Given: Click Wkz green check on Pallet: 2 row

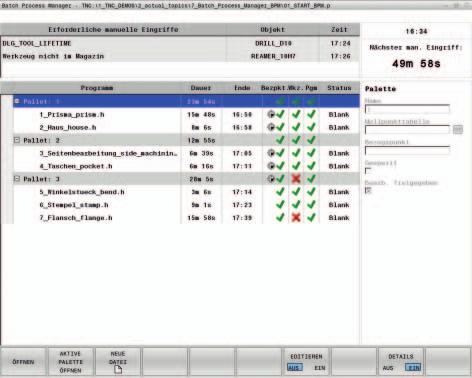Looking at the screenshot, I should click(x=296, y=140).
